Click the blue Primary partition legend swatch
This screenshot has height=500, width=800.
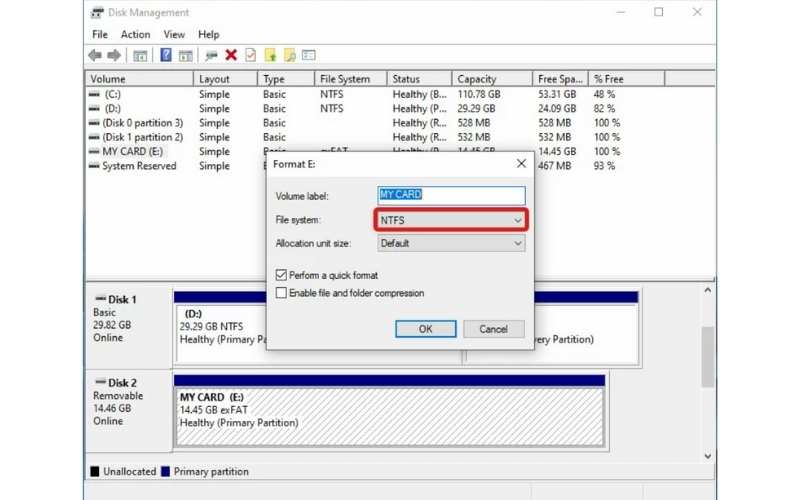pyautogui.click(x=165, y=471)
